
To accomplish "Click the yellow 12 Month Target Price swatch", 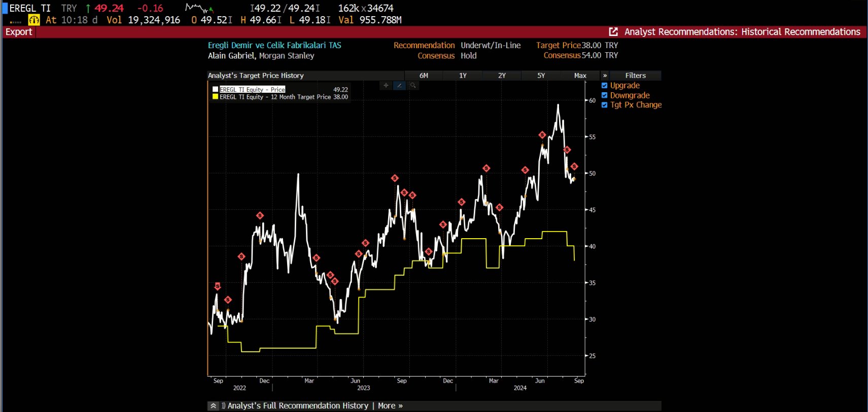I will pyautogui.click(x=215, y=97).
